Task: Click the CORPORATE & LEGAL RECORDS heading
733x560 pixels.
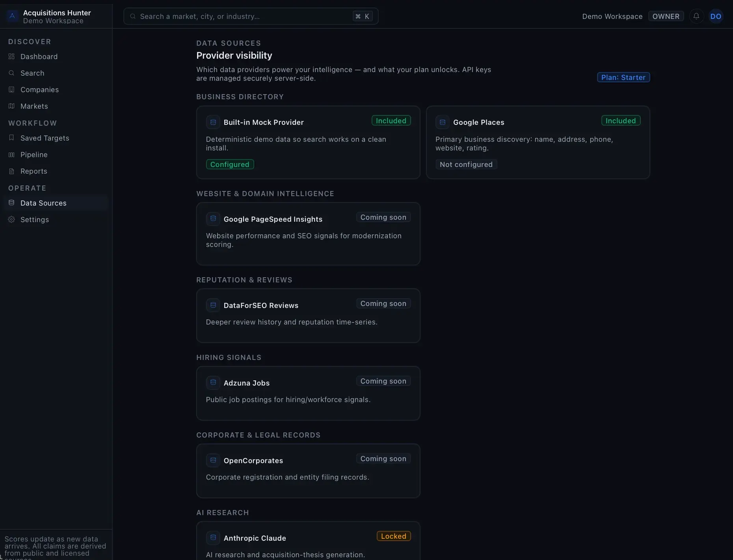Action: 258,435
